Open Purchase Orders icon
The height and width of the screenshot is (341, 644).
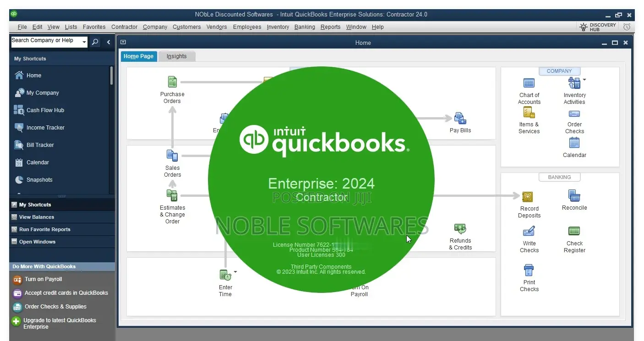[x=172, y=82]
